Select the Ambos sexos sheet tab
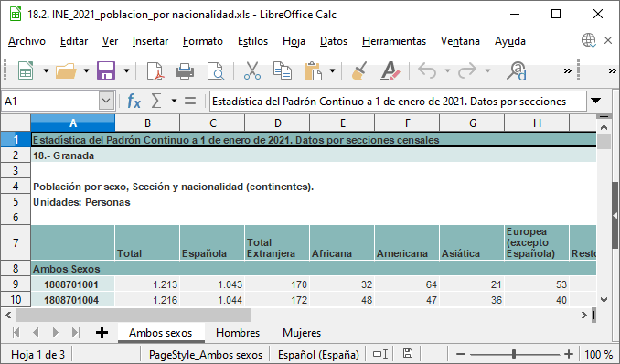 [x=161, y=333]
